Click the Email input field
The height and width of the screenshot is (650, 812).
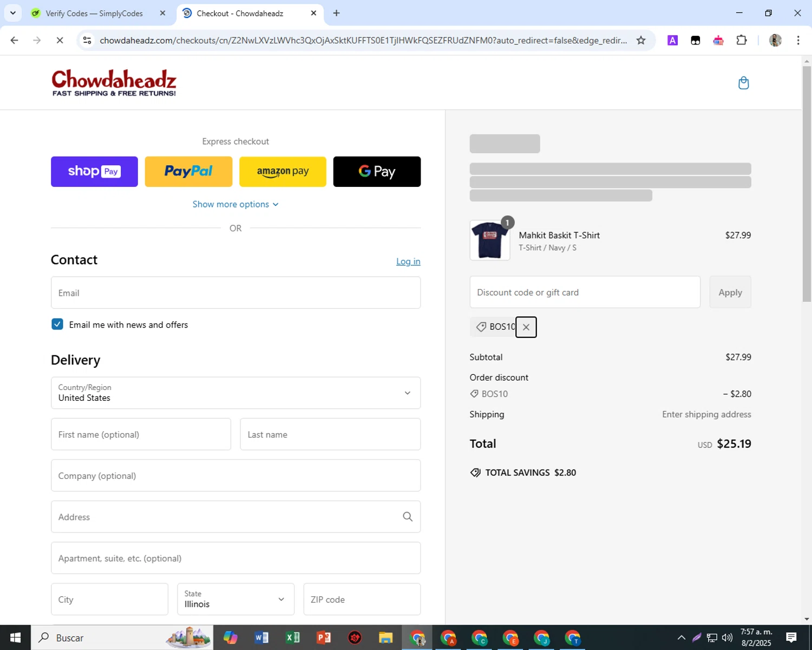[x=235, y=292]
